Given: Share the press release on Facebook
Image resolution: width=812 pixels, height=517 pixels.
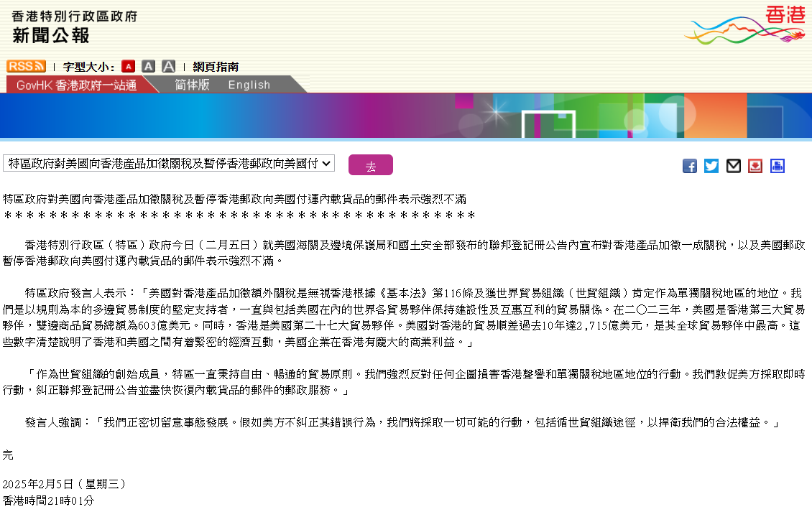Looking at the screenshot, I should 689,166.
